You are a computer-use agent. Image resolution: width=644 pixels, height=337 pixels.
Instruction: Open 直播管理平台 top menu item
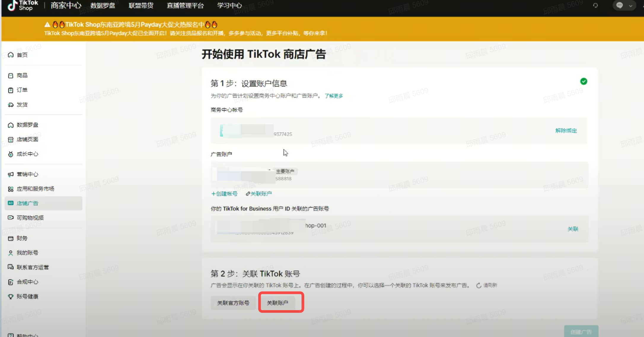(x=185, y=5)
